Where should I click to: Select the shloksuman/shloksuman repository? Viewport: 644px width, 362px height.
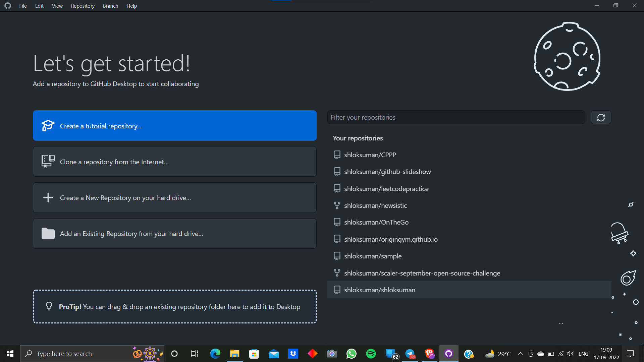coord(379,290)
